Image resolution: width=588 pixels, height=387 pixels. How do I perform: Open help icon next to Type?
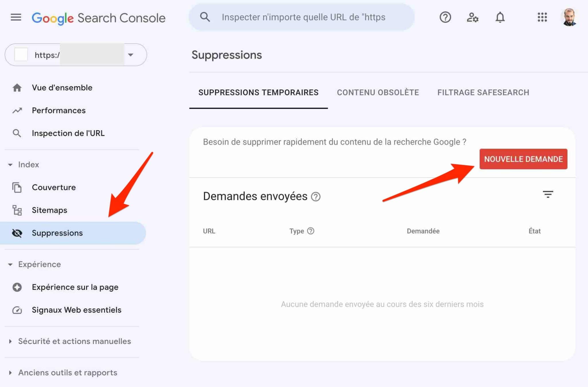311,231
